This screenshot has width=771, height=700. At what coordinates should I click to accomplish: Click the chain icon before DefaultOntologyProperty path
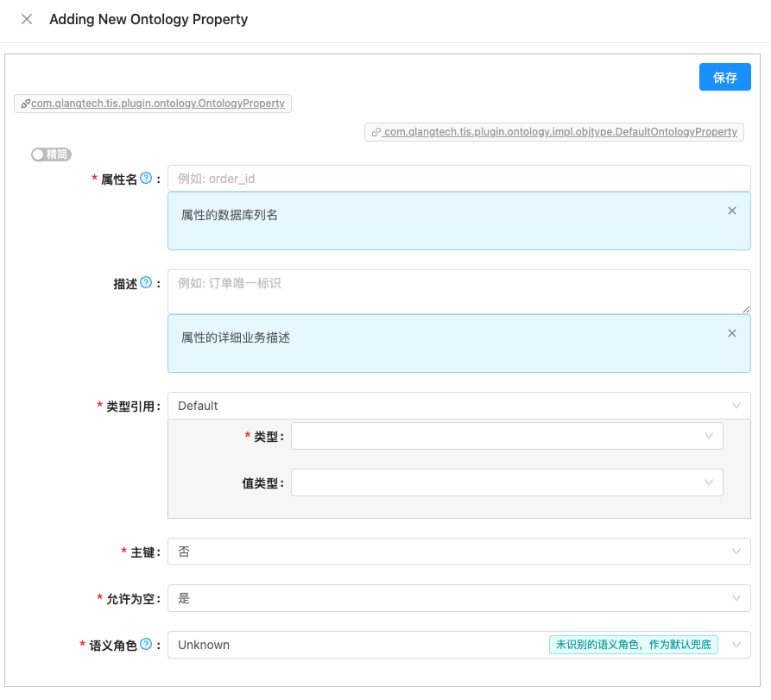click(376, 132)
